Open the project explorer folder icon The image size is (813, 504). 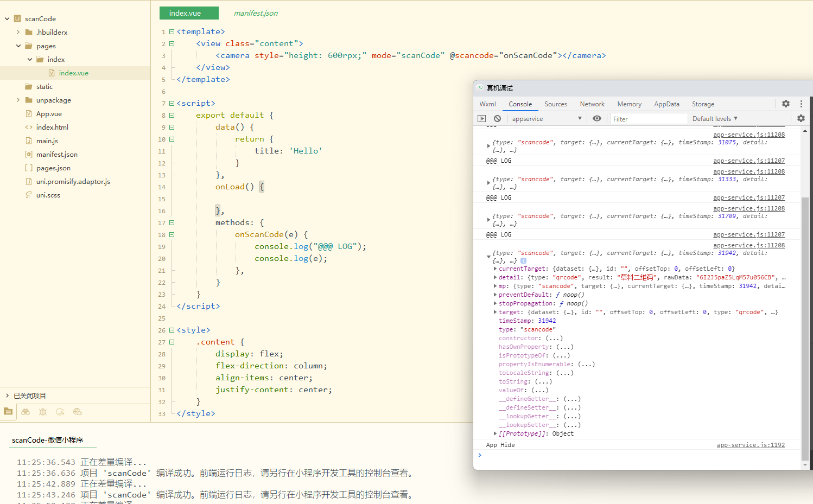pyautogui.click(x=8, y=412)
